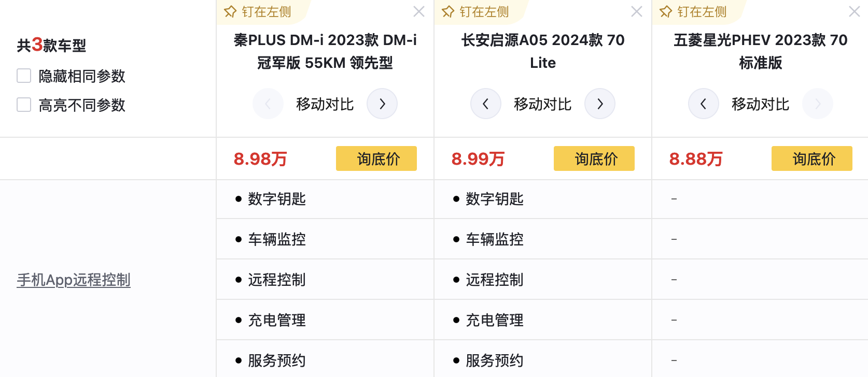Move 长安启源A05 column left
Viewport: 868px width, 377px height.
coord(486,104)
